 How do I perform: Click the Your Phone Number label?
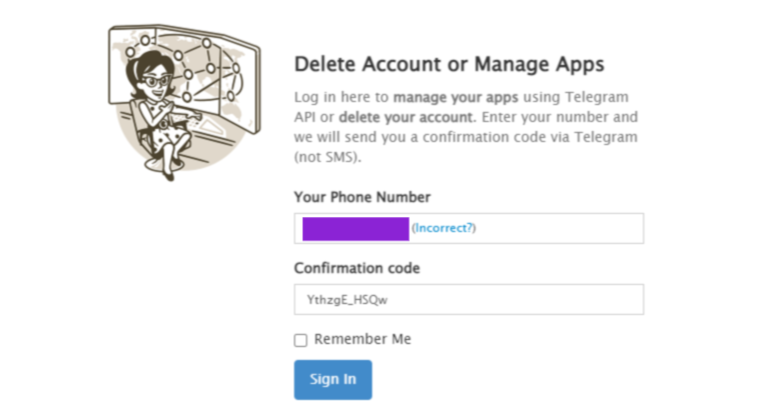pos(362,197)
